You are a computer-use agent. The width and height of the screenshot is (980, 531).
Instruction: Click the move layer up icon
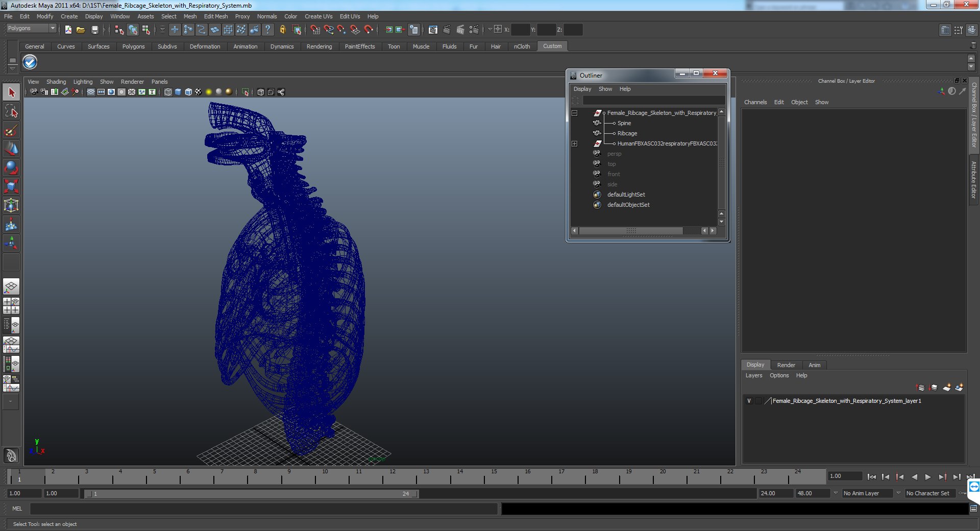(x=920, y=388)
